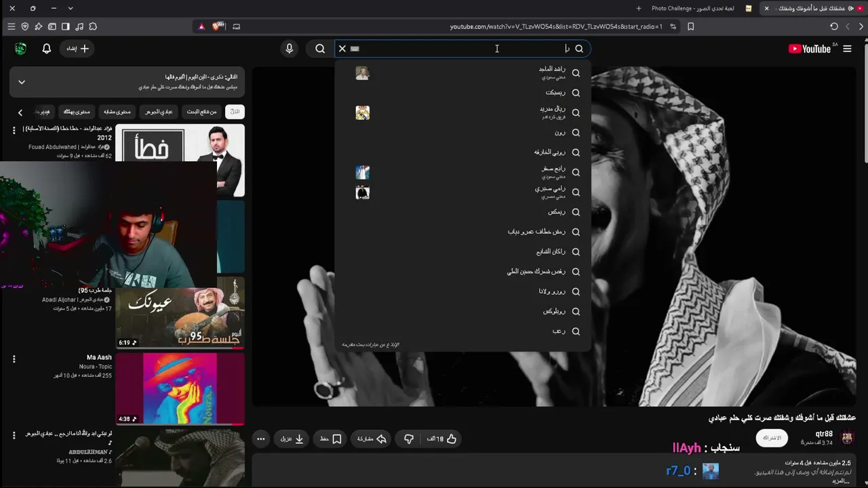Image resolution: width=868 pixels, height=488 pixels.
Task: Select the روبي الخارقه search suggestion
Action: coord(463,152)
